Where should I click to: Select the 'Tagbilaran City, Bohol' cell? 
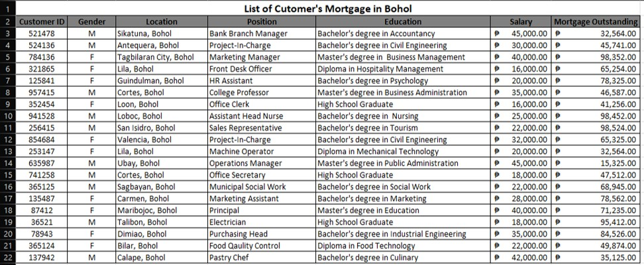click(161, 57)
